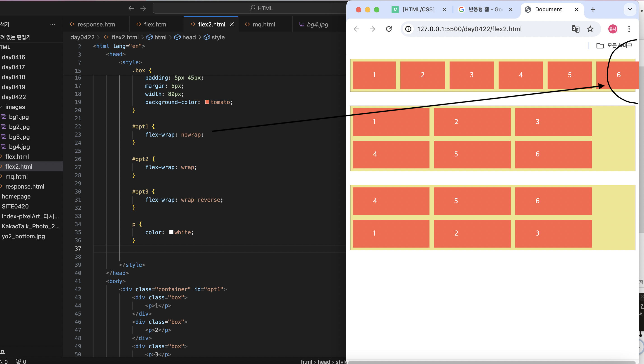Open explorer panel more actions ellipsis
The image size is (644, 364).
coord(52,24)
